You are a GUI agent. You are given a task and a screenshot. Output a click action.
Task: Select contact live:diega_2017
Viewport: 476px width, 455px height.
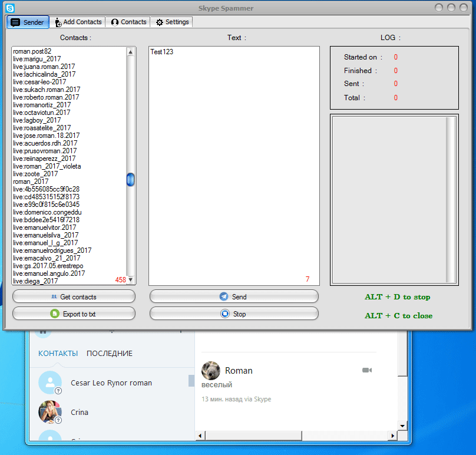pos(35,281)
